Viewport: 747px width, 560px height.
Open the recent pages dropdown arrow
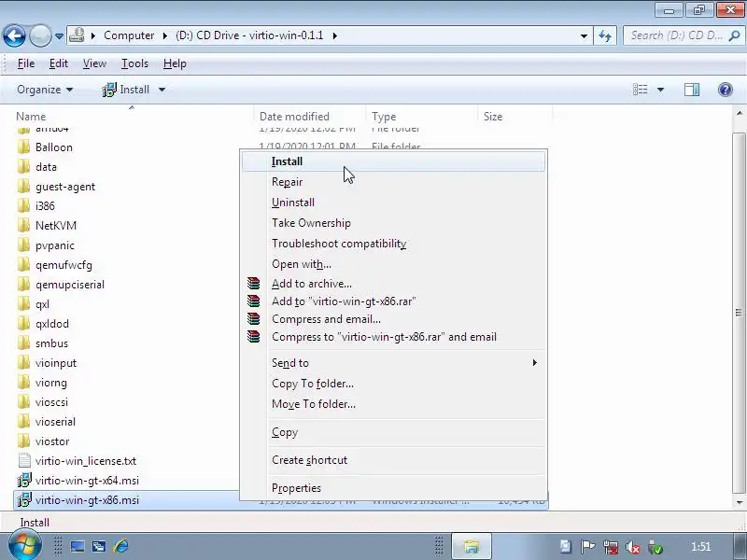point(59,35)
